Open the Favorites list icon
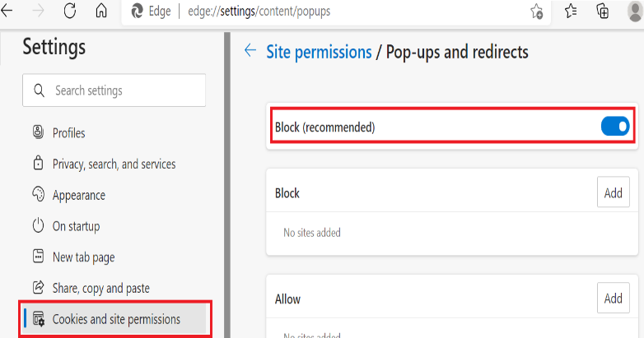644x338 pixels. (570, 12)
